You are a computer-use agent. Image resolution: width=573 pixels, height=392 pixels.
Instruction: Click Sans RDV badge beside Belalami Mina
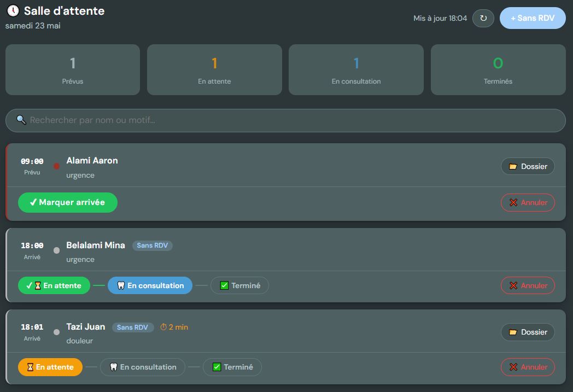pos(153,245)
